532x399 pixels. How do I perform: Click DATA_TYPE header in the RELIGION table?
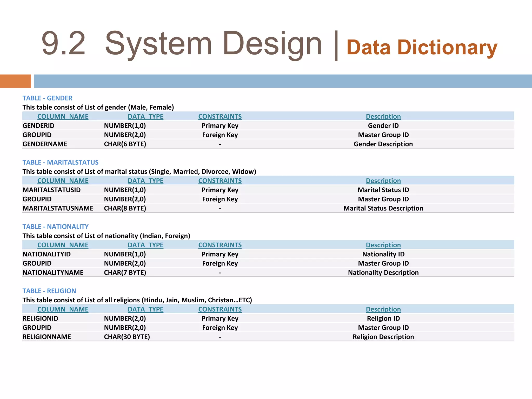[x=145, y=309]
